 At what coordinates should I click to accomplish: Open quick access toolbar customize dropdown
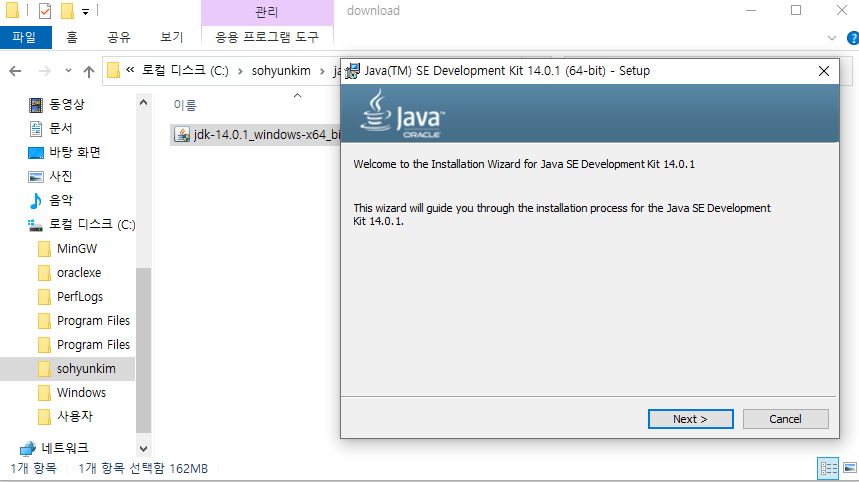tap(85, 11)
